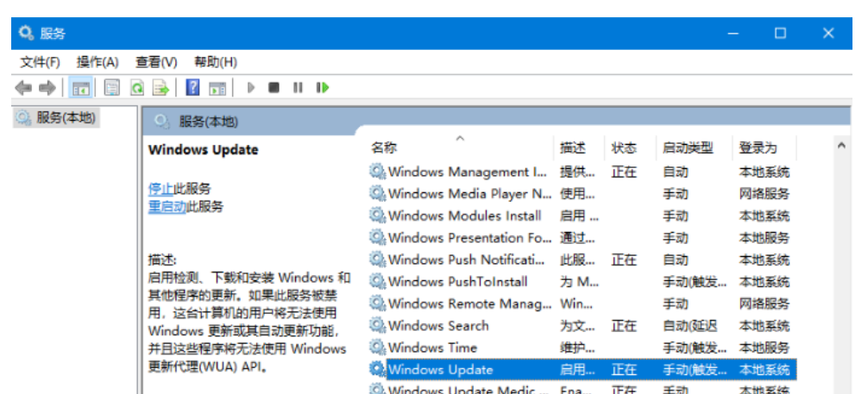Click 网络服务 login cell of Windows Media Player
This screenshot has width=868, height=394.
point(764,194)
